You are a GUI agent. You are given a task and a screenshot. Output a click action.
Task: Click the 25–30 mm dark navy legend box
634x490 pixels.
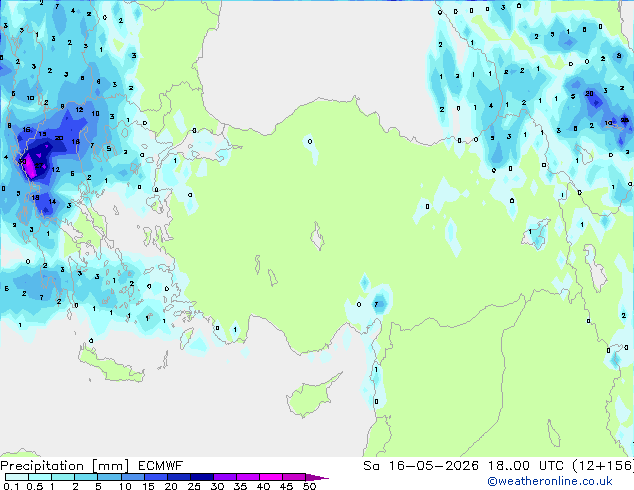pyautogui.click(x=202, y=477)
